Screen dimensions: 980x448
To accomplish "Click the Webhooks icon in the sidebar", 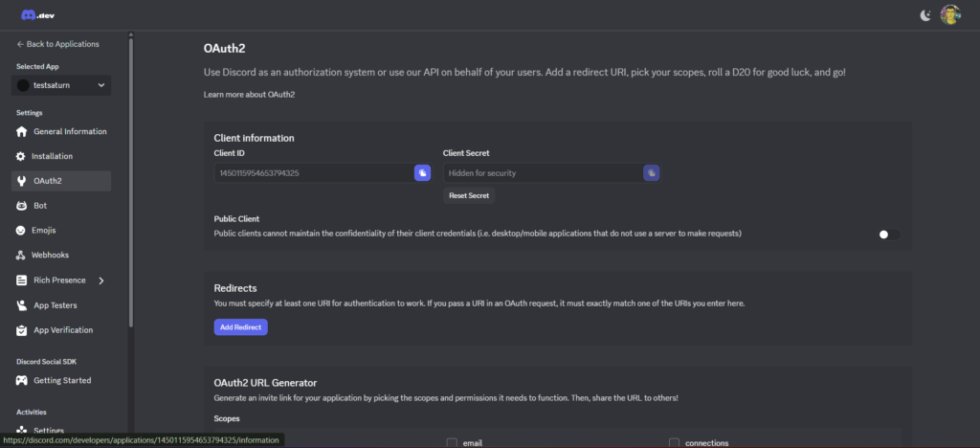I will [x=22, y=256].
